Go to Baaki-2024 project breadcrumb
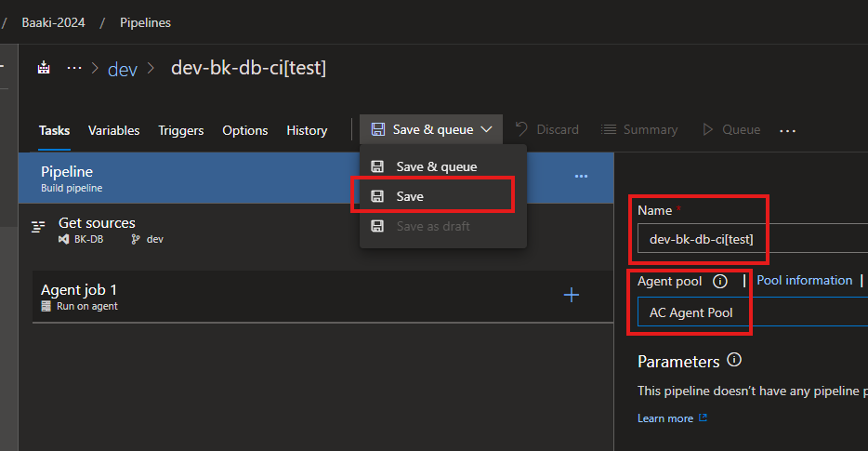 [53, 22]
